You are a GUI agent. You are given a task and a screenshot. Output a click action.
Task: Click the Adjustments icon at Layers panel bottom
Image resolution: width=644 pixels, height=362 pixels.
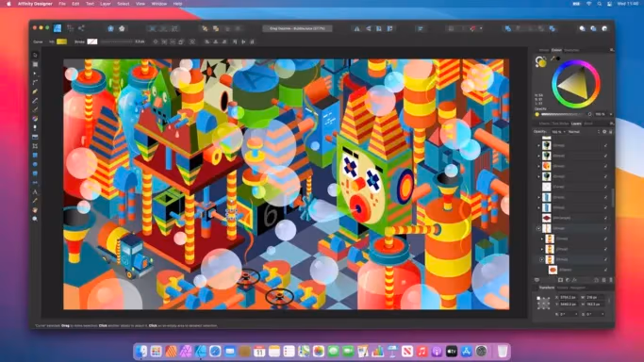pos(568,280)
